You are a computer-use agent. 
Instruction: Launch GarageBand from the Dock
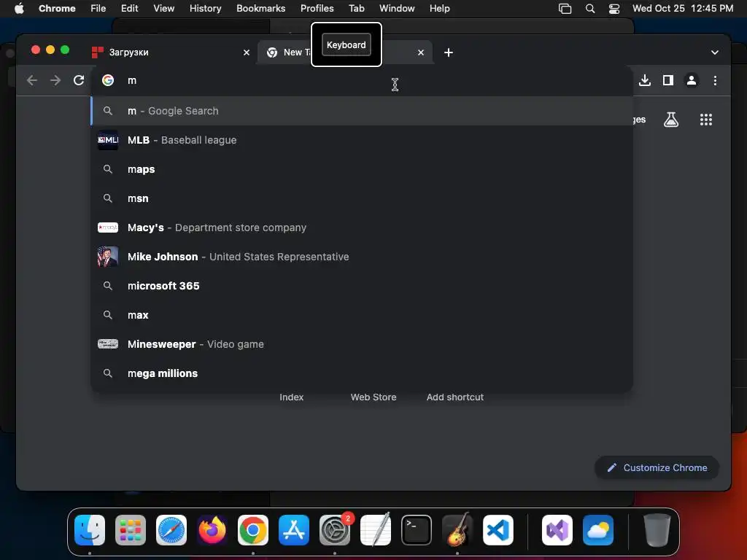[x=457, y=530]
